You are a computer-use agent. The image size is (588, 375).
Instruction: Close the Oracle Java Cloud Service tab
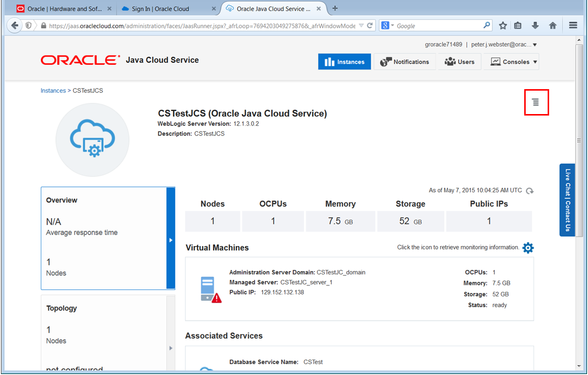point(318,8)
